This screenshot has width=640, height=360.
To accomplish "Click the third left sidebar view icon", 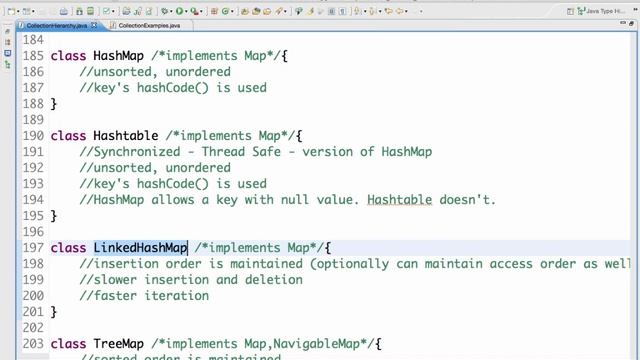I will [x=8, y=53].
